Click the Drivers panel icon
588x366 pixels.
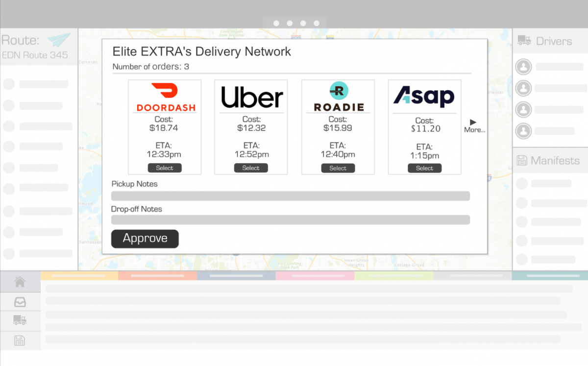point(524,41)
